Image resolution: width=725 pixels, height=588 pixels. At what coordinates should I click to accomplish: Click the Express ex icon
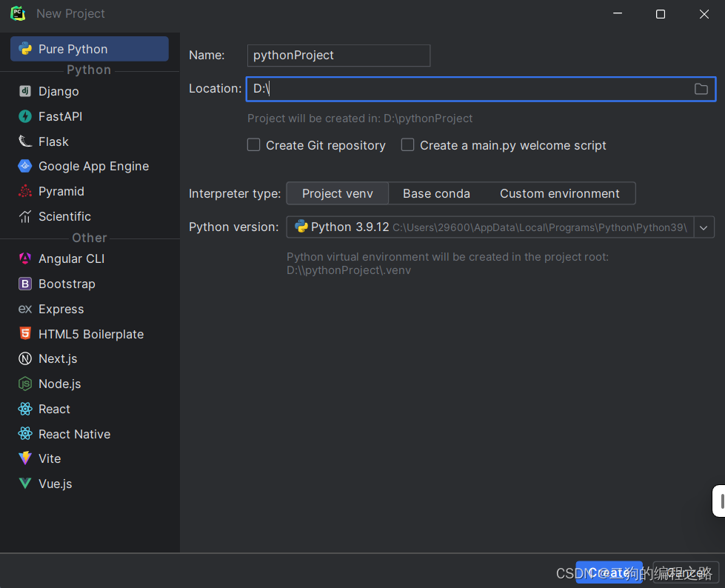pyautogui.click(x=25, y=309)
